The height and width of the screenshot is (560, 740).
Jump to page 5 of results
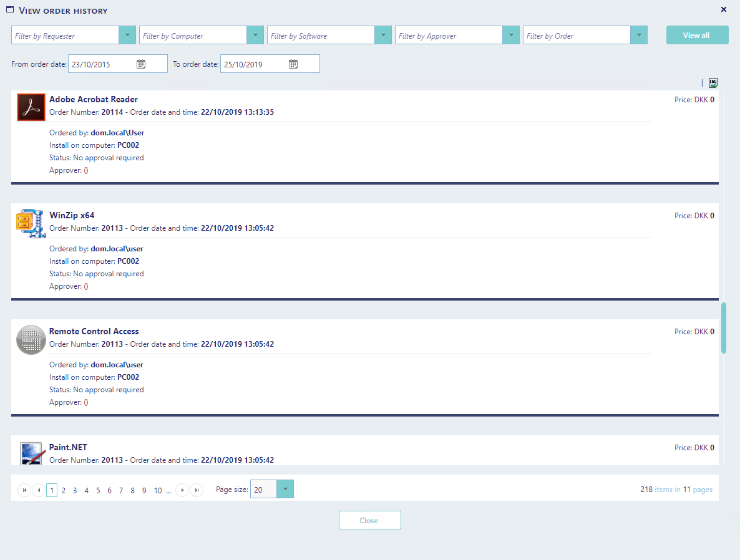click(x=98, y=491)
